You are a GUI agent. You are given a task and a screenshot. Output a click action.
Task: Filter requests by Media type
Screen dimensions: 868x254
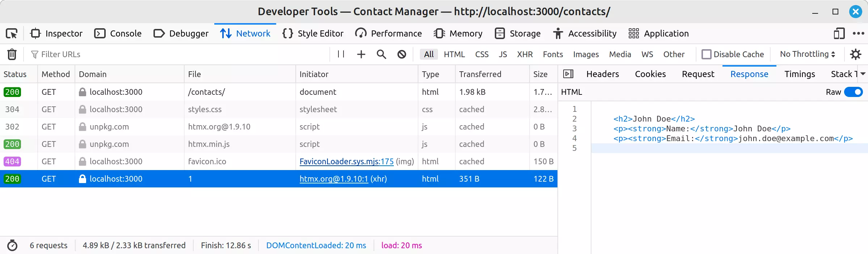point(620,54)
